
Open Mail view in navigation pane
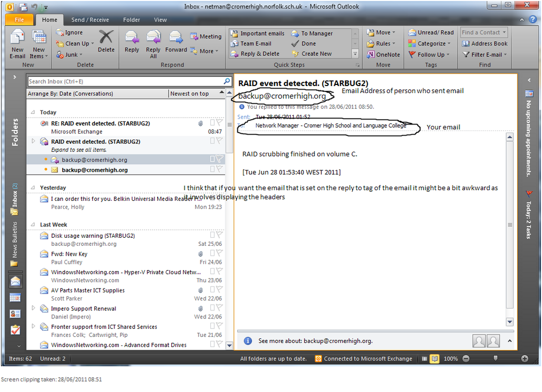click(x=15, y=282)
